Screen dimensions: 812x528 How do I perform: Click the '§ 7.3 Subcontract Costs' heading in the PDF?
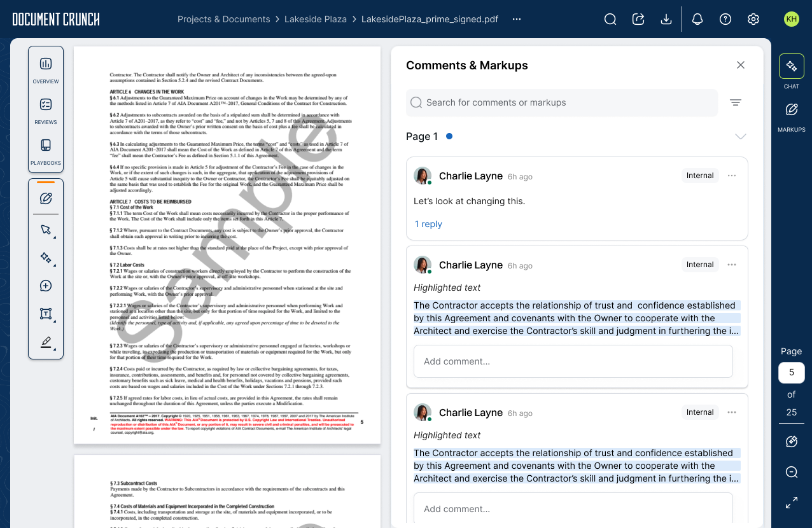(133, 483)
